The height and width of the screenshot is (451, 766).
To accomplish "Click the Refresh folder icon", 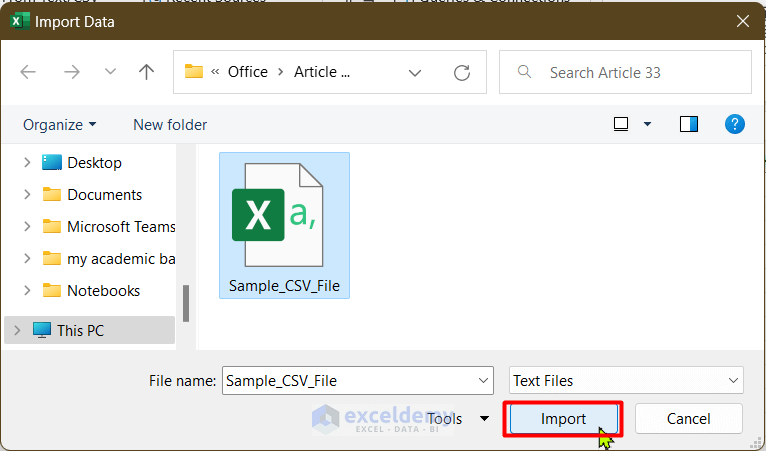I will pos(462,72).
